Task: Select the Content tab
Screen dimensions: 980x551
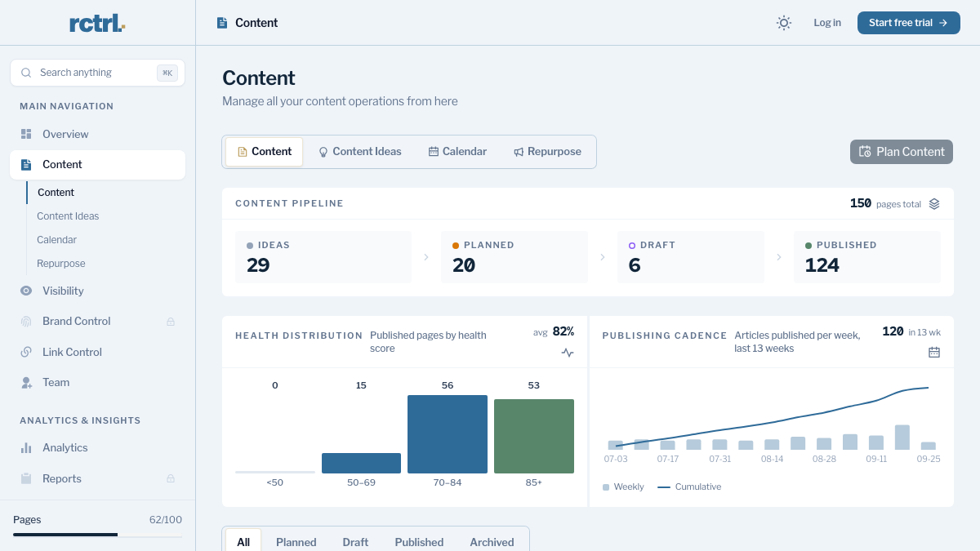Action: point(264,152)
